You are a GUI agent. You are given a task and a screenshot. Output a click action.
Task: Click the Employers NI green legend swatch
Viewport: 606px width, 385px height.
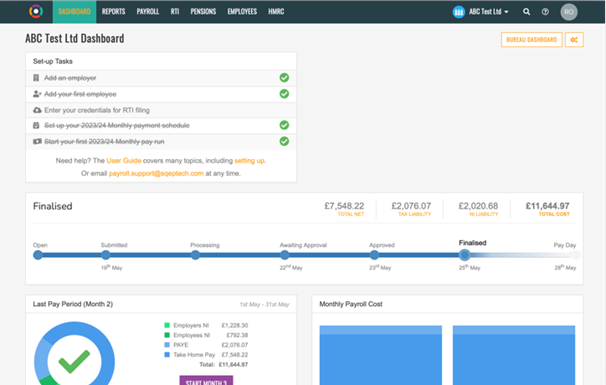[167, 325]
